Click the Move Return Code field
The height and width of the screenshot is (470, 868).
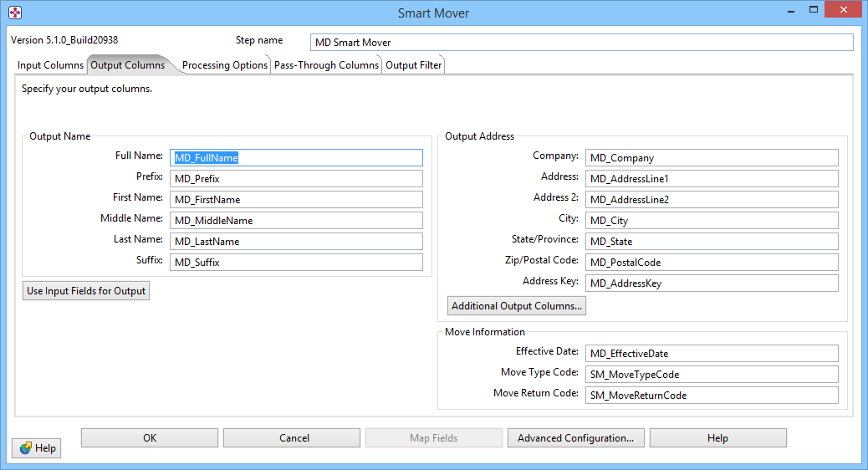[x=711, y=396]
